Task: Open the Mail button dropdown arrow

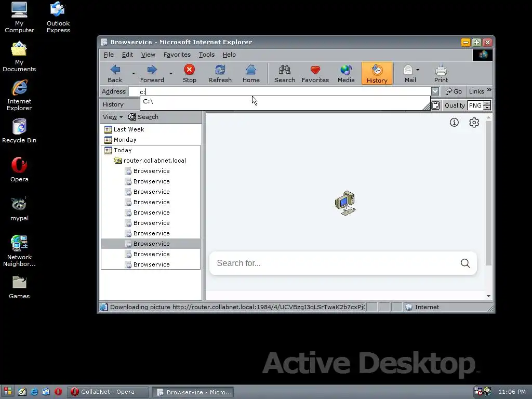Action: pyautogui.click(x=418, y=70)
